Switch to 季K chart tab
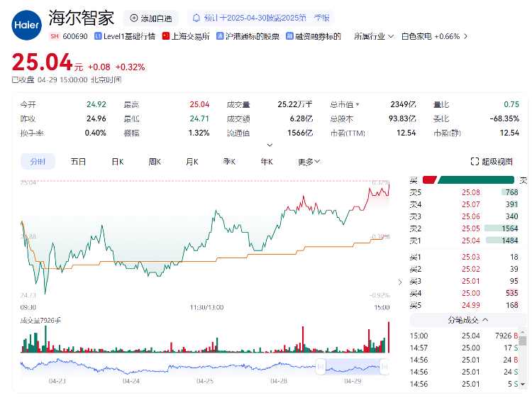Viewport: 532px width, 398px height. (229, 162)
